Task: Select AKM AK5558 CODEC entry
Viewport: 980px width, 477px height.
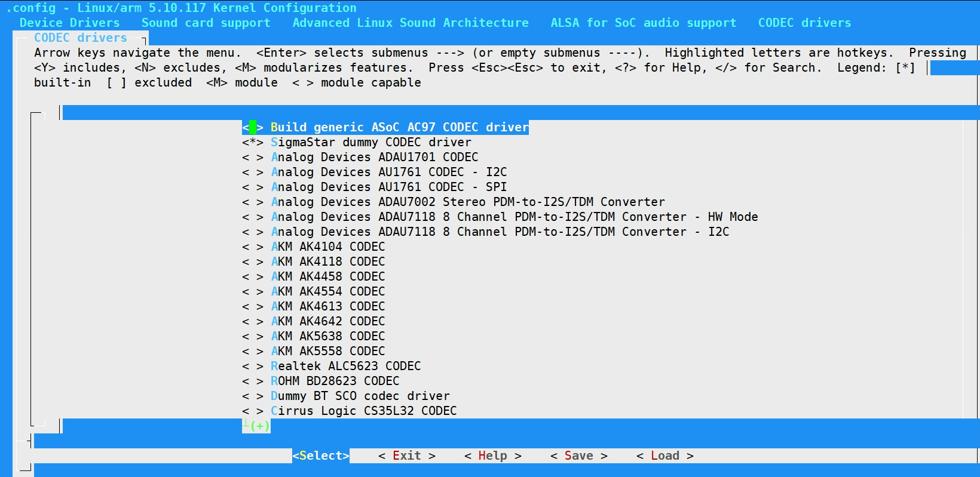Action: coord(328,351)
